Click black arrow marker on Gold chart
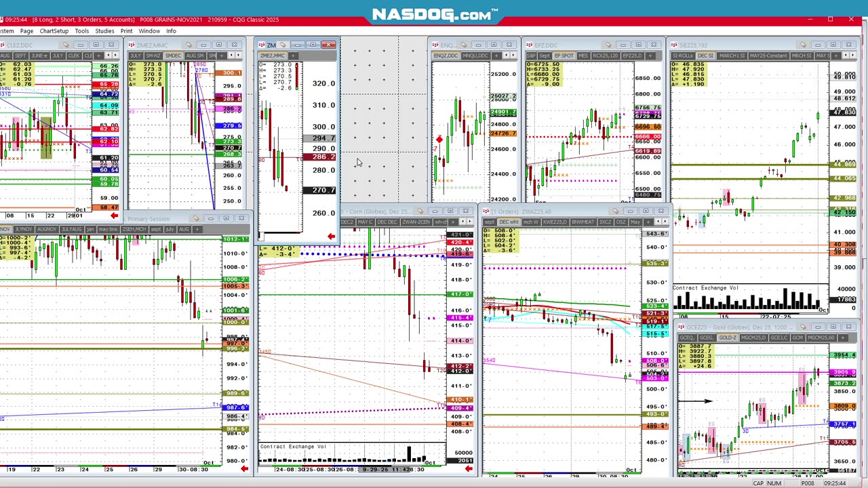 pos(695,401)
